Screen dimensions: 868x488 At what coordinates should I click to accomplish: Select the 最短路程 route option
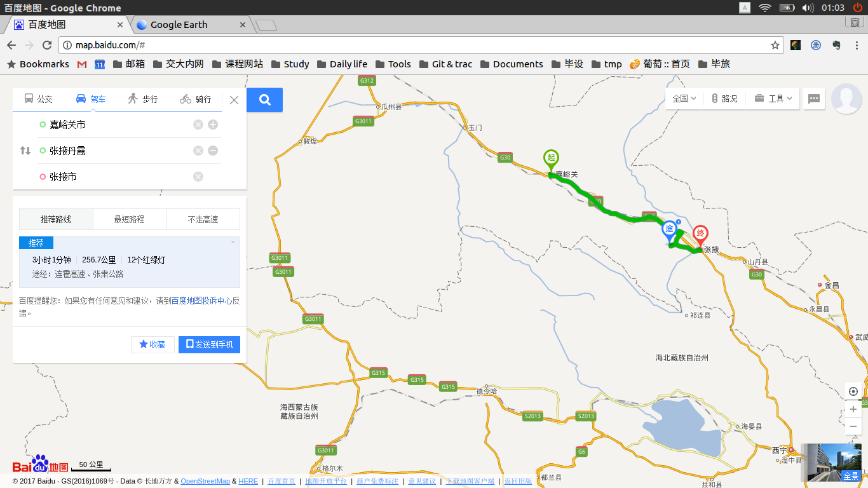pos(130,219)
